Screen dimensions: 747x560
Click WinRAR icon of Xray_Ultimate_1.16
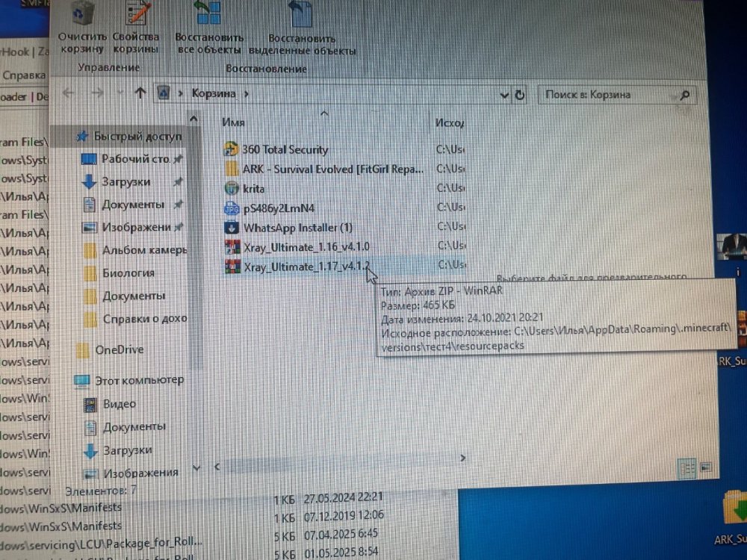[232, 246]
